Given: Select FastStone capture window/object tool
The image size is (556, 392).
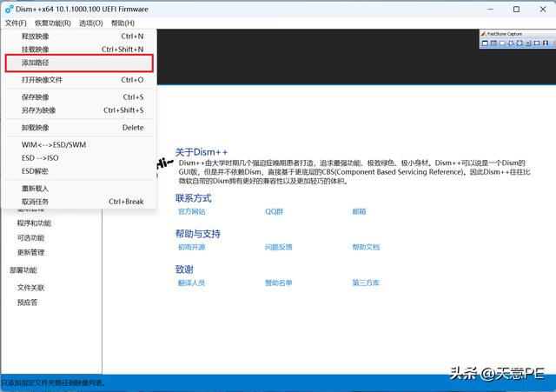Looking at the screenshot, I should click(x=494, y=43).
